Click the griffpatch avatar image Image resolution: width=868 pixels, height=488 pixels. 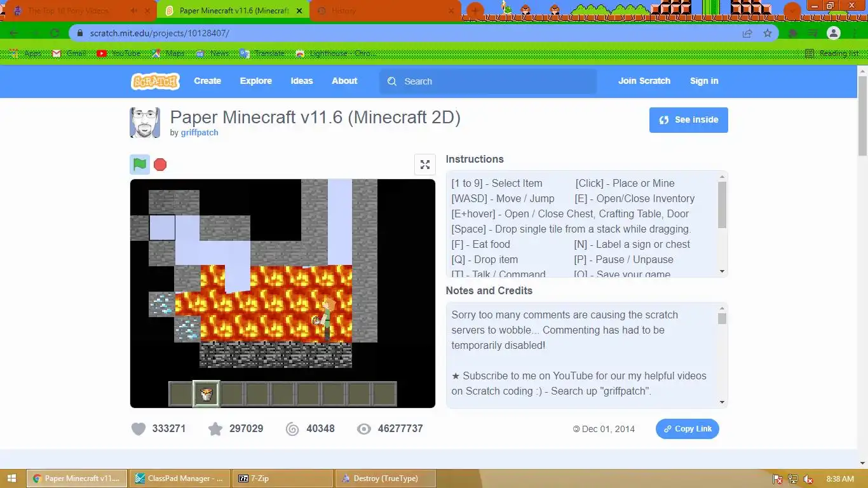pyautogui.click(x=145, y=123)
